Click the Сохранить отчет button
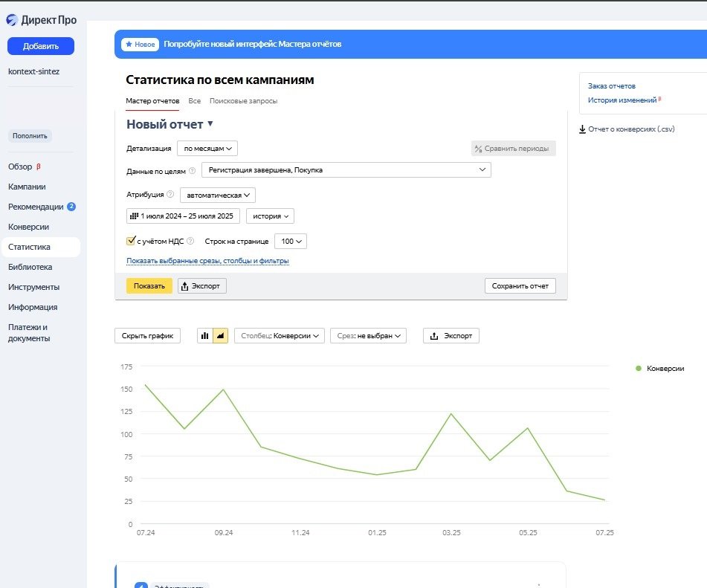Screen dimensions: 707x588 pos(520,286)
